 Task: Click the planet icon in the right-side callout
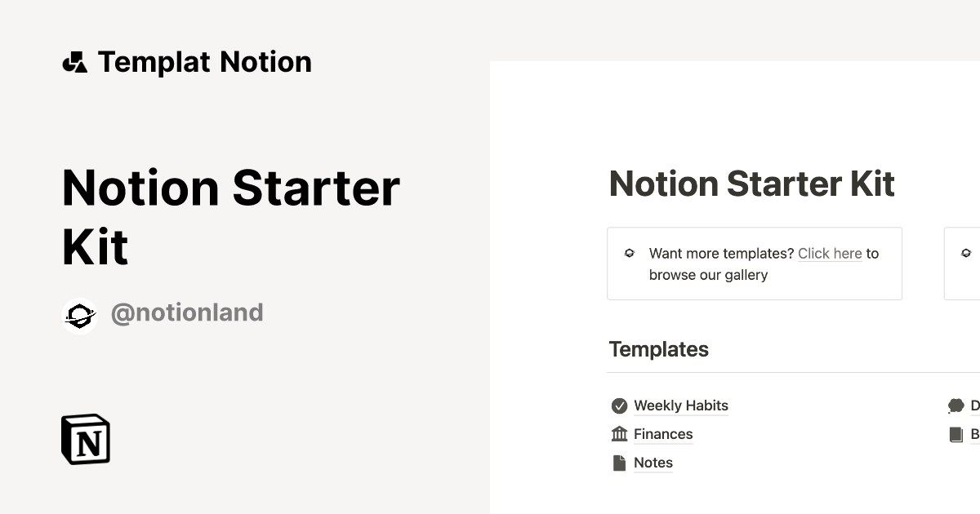966,253
